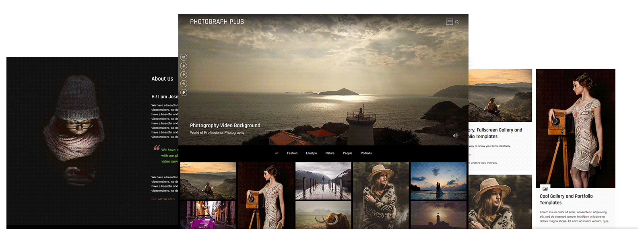Select the Fashion gallery filter
This screenshot has width=644, height=229.
pyautogui.click(x=292, y=153)
